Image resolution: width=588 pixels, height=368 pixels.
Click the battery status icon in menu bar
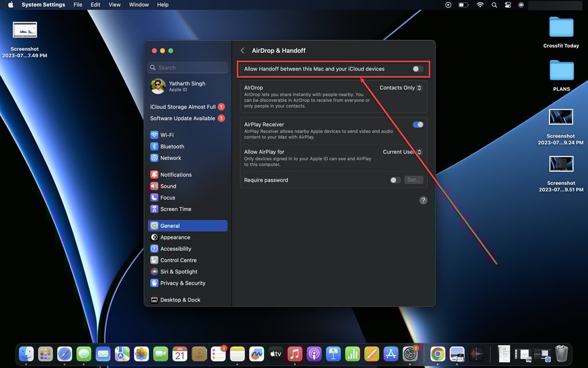tap(464, 5)
